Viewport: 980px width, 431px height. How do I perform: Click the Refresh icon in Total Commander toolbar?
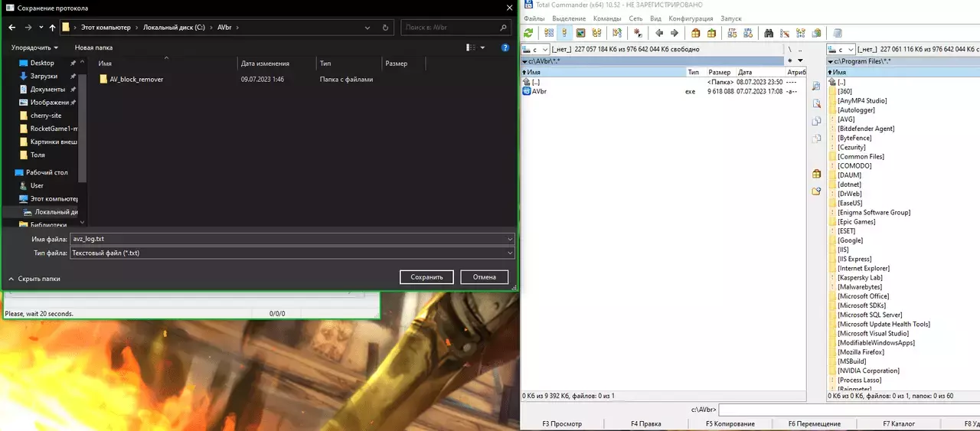[528, 33]
